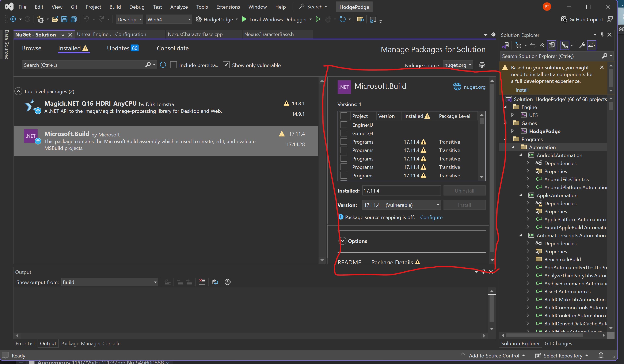Image resolution: width=624 pixels, height=364 pixels.
Task: Refresh the NuGet package list
Action: click(163, 65)
